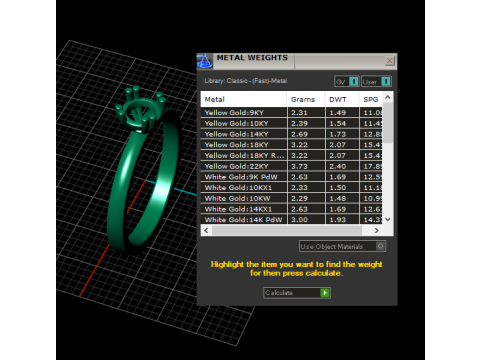The width and height of the screenshot is (480, 360).
Task: Sort by the Grams column header
Action: [x=306, y=99]
